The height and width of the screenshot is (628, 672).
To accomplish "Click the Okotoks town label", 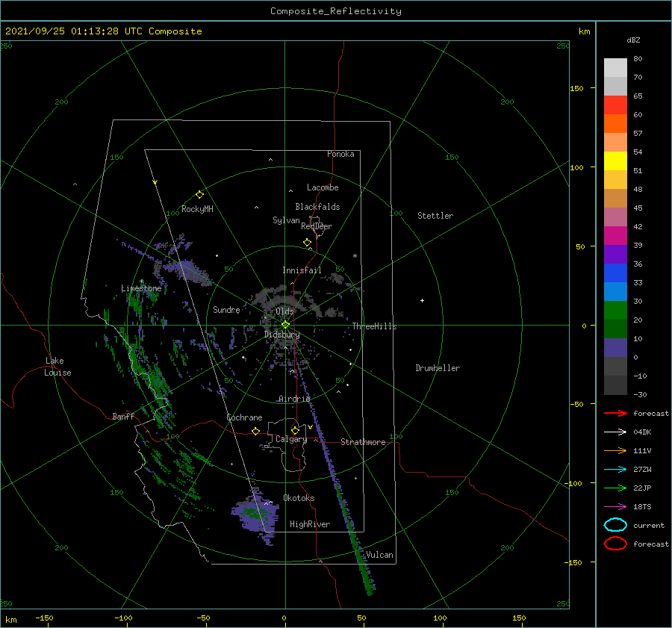I will tap(299, 498).
